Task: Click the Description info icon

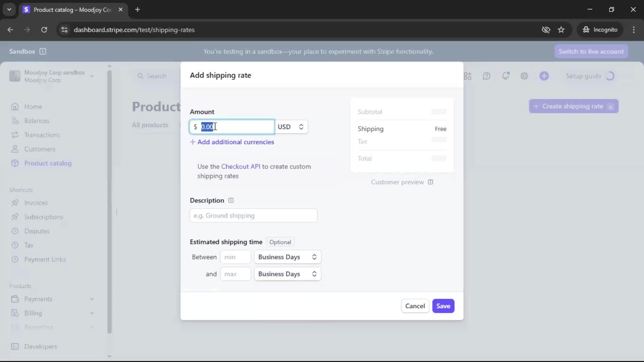Action: (231, 200)
